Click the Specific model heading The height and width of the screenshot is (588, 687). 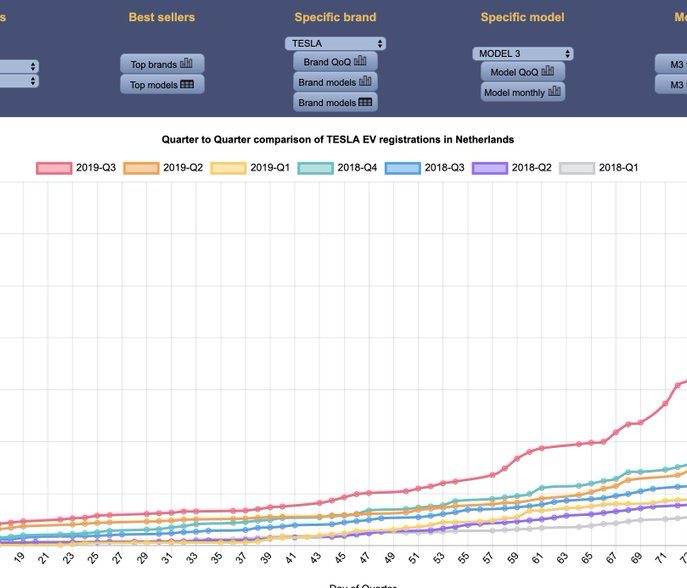click(523, 17)
